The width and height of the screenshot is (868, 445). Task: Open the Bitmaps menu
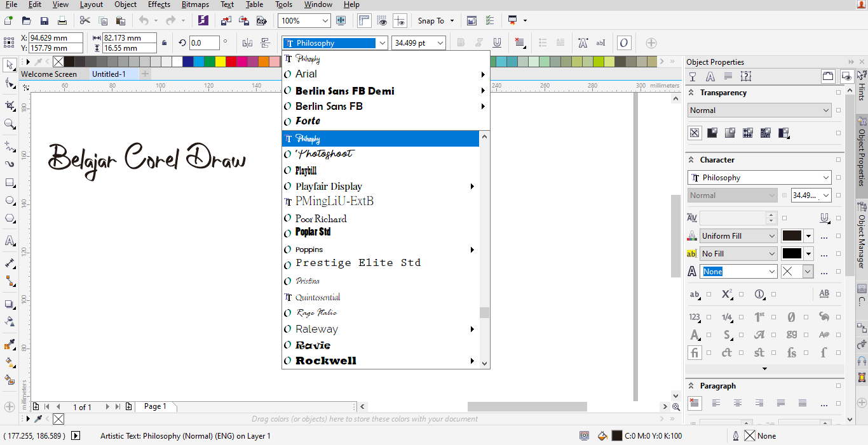(x=195, y=4)
